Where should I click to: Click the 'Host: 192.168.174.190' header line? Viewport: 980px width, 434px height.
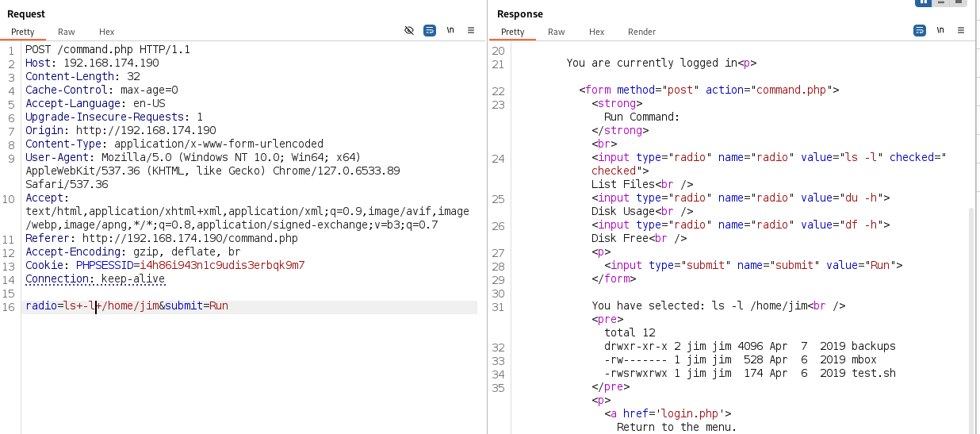pos(92,63)
